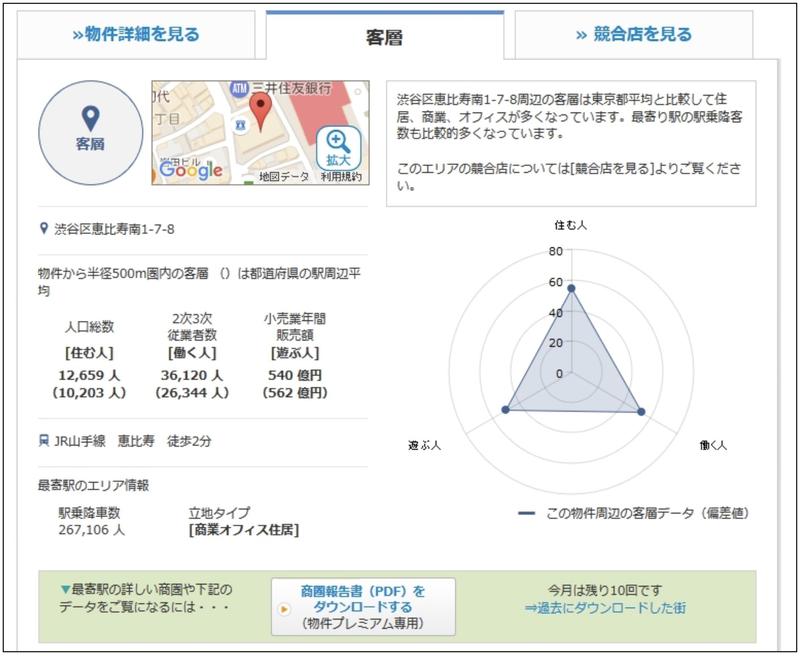Click the 住む人 axis label on chart
The height and width of the screenshot is (656, 800).
point(571,225)
